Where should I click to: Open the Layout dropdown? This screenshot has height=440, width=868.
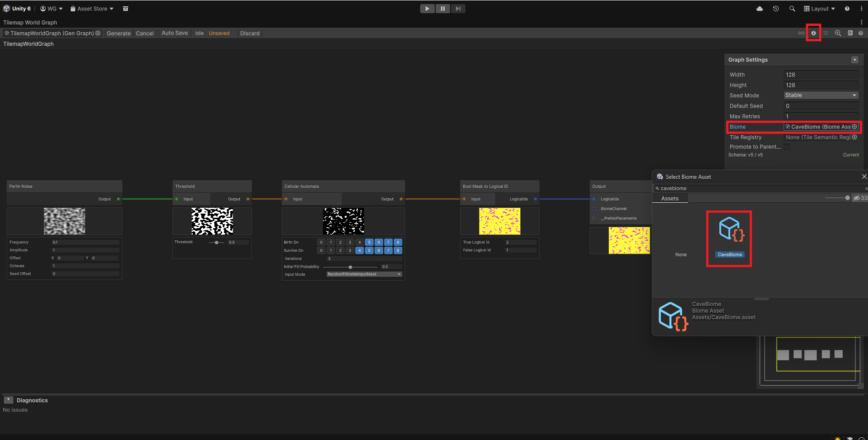[x=820, y=9]
